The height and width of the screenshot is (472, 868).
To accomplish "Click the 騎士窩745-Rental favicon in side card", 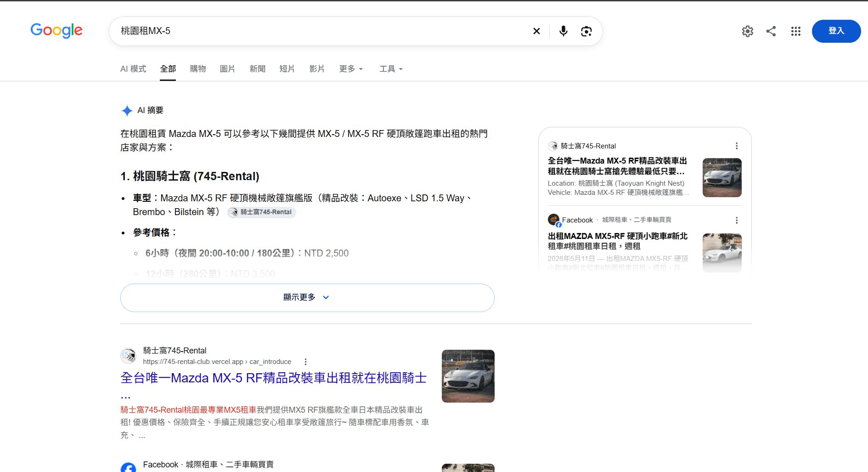I will 552,146.
